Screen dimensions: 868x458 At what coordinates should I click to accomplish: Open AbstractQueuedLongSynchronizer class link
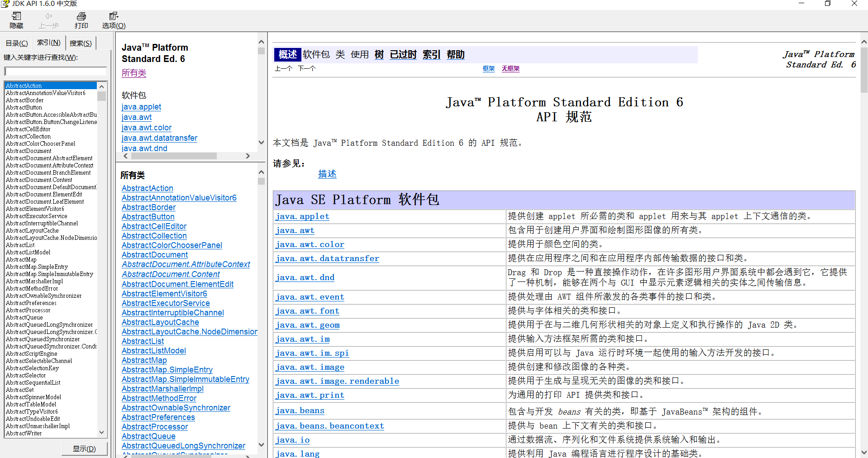(x=183, y=446)
